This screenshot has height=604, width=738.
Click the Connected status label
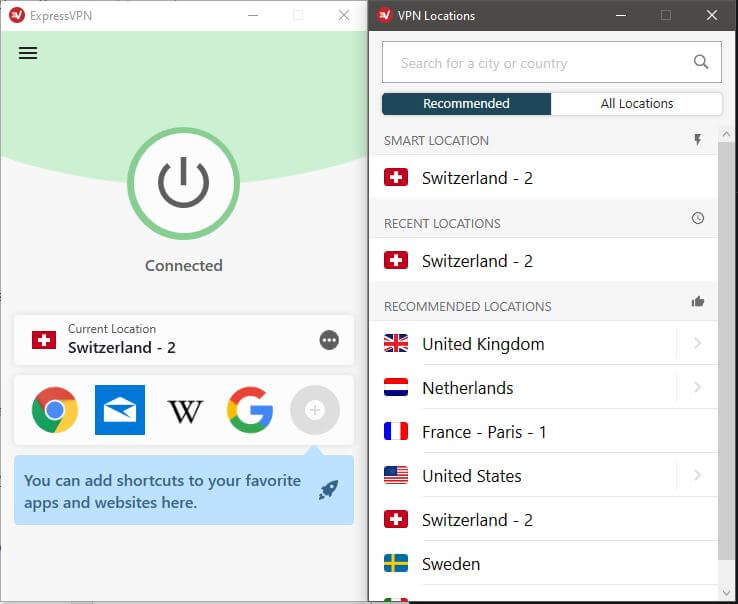pos(184,266)
